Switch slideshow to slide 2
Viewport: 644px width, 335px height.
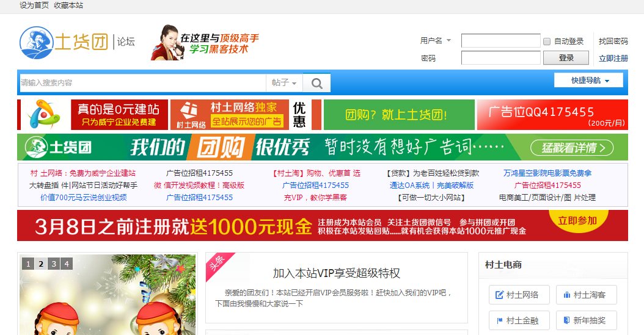click(41, 264)
